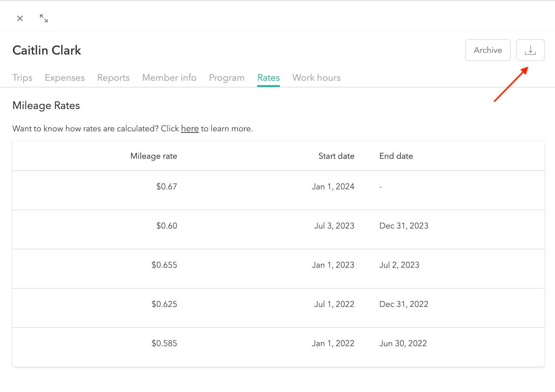The image size is (555, 392).
Task: Click 'here' to learn about rate calculation
Action: tap(190, 129)
